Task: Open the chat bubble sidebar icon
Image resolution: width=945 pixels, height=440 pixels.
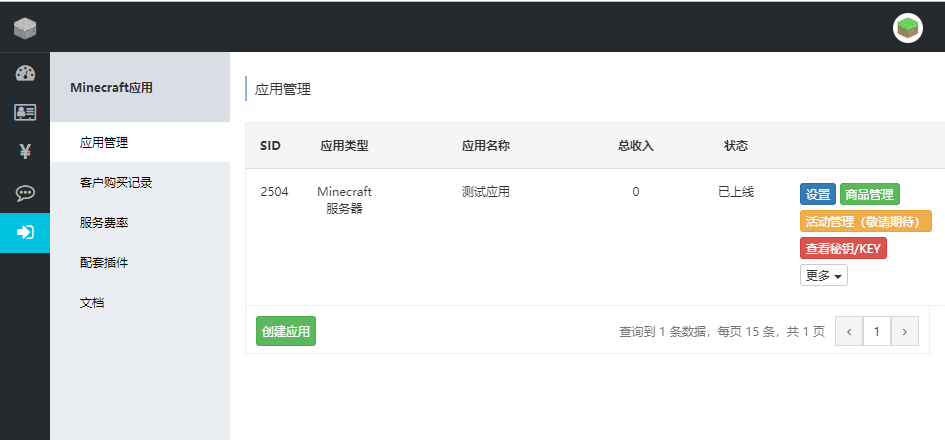Action: pyautogui.click(x=25, y=193)
